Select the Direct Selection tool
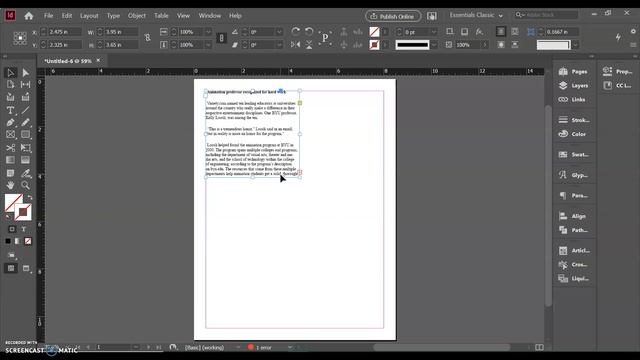Image resolution: width=640 pixels, height=360 pixels. click(25, 73)
